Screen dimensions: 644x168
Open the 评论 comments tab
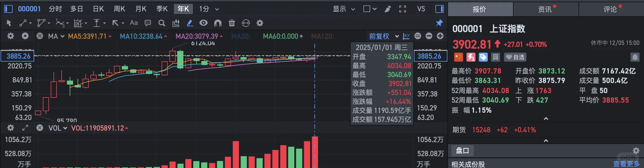tap(611, 9)
